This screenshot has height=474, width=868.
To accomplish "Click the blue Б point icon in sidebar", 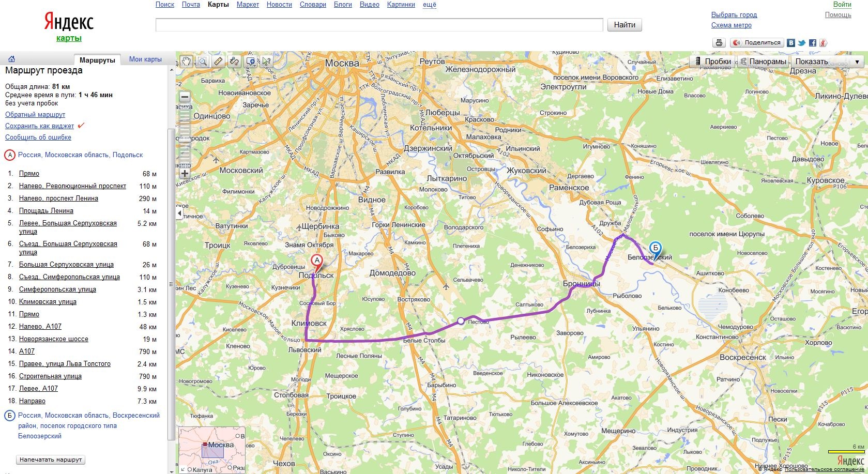I will pos(10,416).
